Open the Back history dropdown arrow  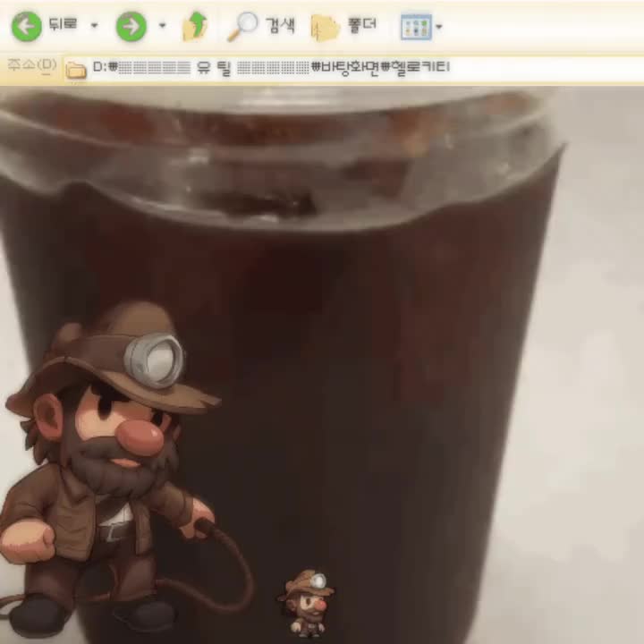[94, 25]
